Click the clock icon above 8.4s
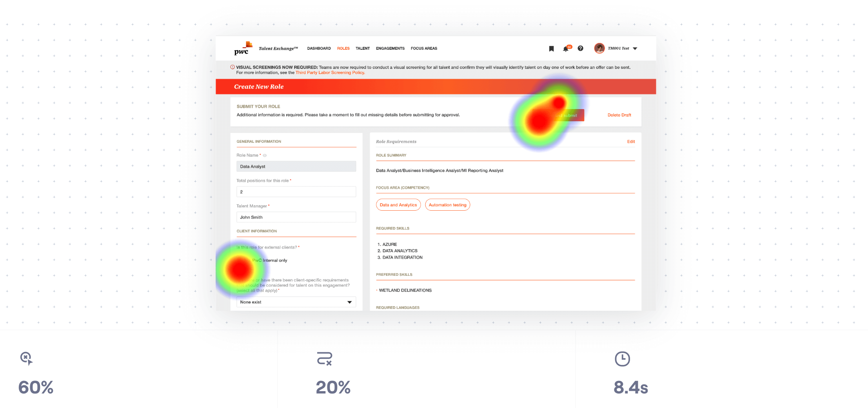This screenshot has width=868, height=408. [x=622, y=359]
